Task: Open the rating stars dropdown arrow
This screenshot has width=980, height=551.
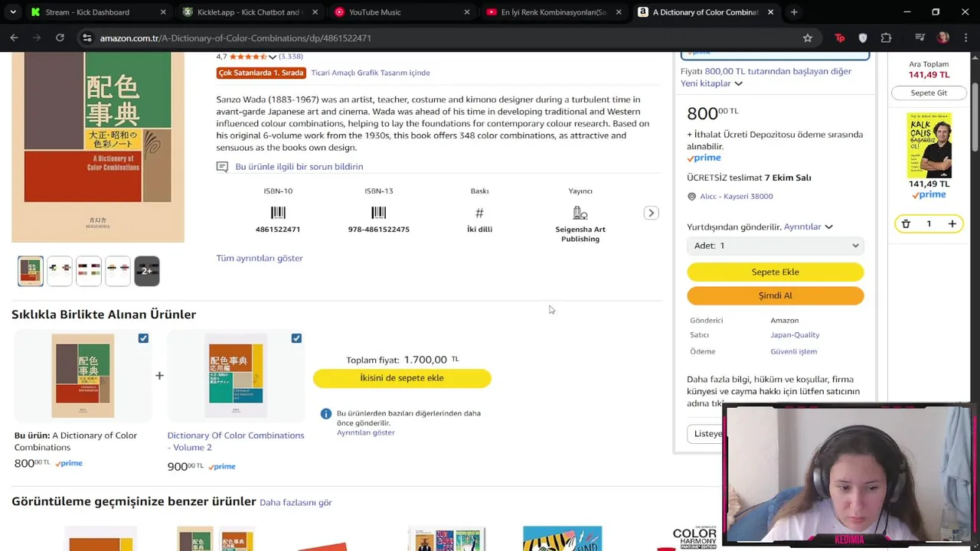Action: pos(272,57)
